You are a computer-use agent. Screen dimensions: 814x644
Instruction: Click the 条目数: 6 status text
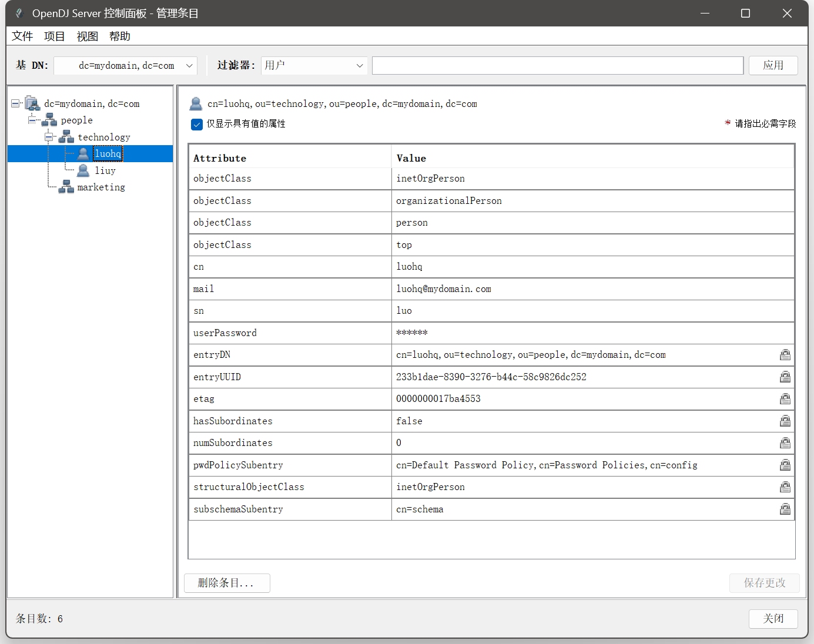tap(39, 619)
